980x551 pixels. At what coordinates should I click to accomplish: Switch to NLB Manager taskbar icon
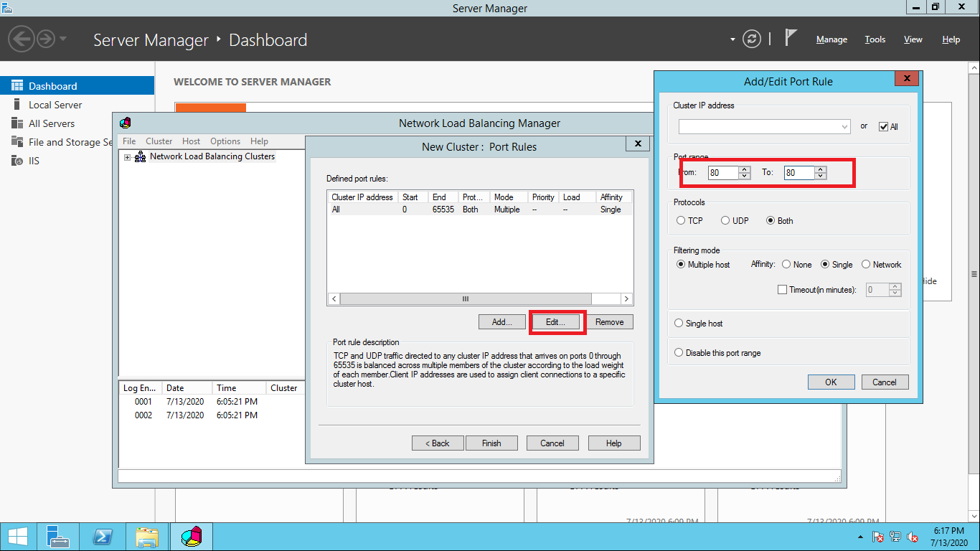191,537
